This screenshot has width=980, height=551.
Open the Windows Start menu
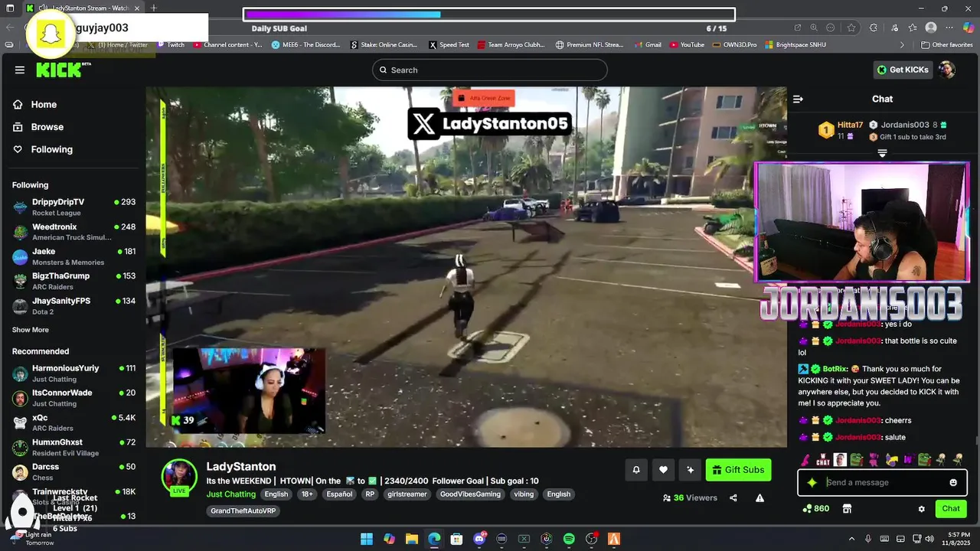pyautogui.click(x=366, y=539)
